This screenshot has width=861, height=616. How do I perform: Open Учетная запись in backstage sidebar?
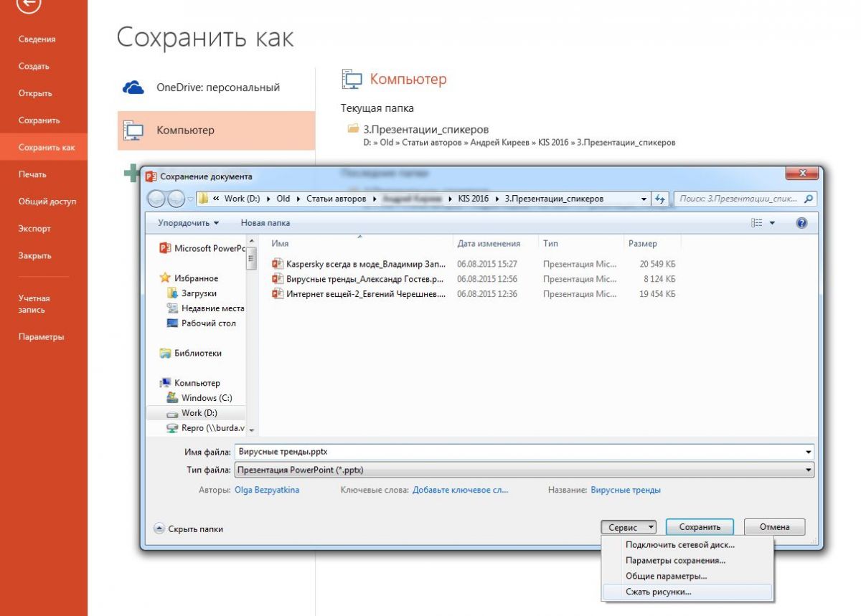(x=34, y=304)
